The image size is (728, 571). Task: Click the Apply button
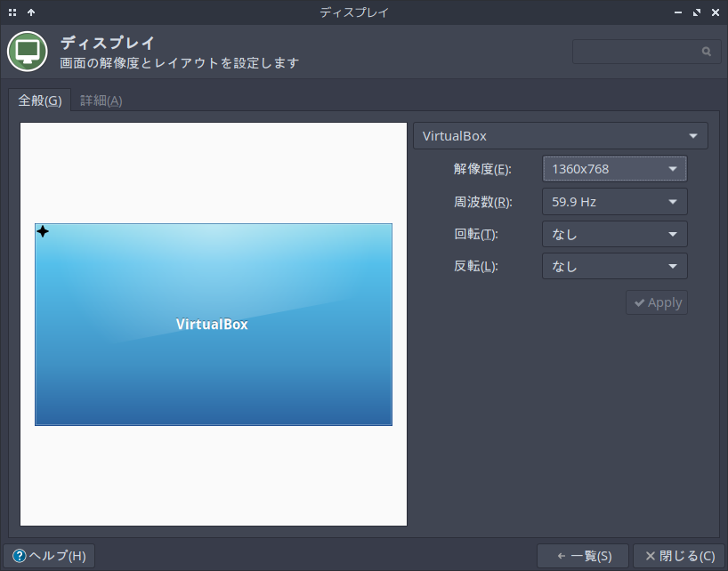click(657, 302)
